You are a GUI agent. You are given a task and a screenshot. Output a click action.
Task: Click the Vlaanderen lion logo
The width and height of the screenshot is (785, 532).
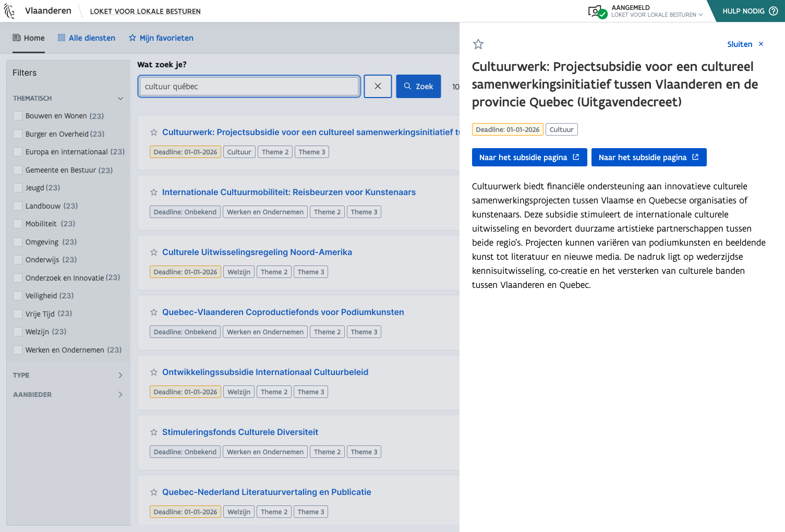coord(9,11)
